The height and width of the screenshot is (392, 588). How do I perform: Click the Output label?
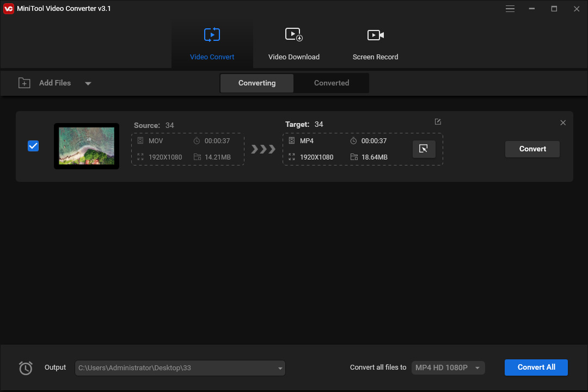[55, 367]
